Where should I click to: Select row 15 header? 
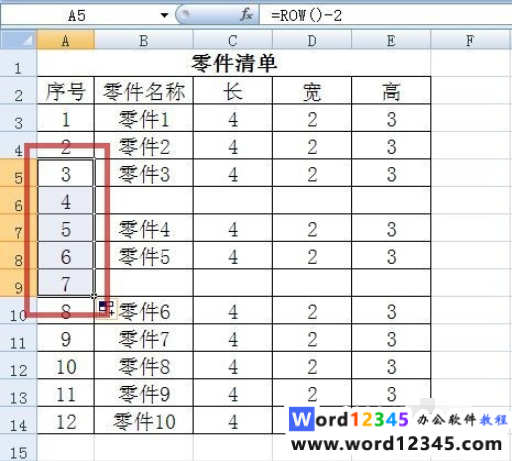18,447
